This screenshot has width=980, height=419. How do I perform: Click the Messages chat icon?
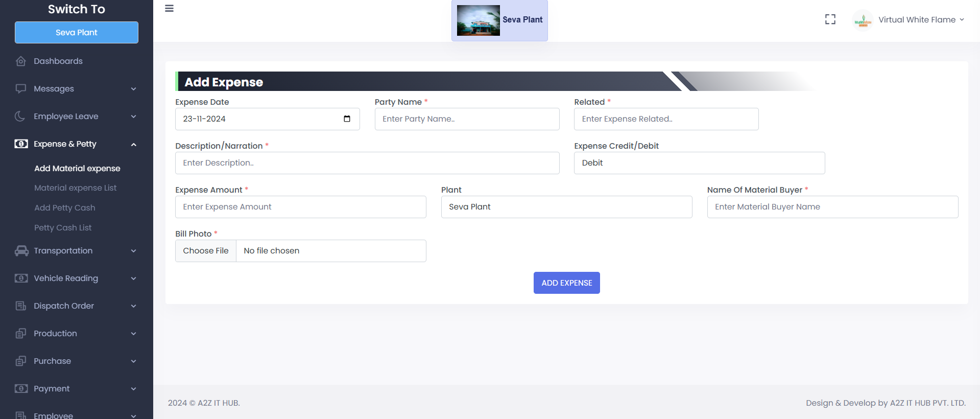[20, 89]
